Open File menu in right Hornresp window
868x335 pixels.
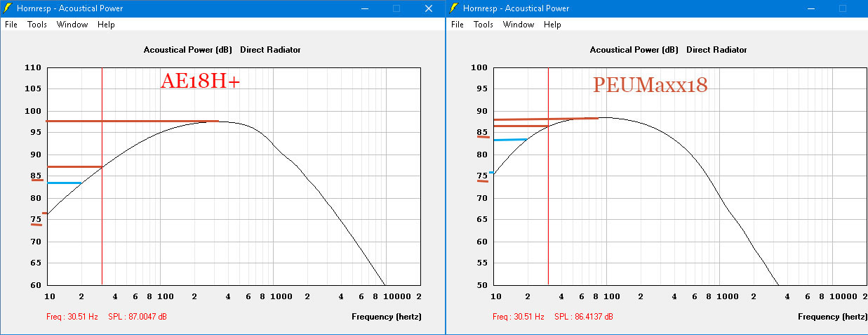coord(458,25)
